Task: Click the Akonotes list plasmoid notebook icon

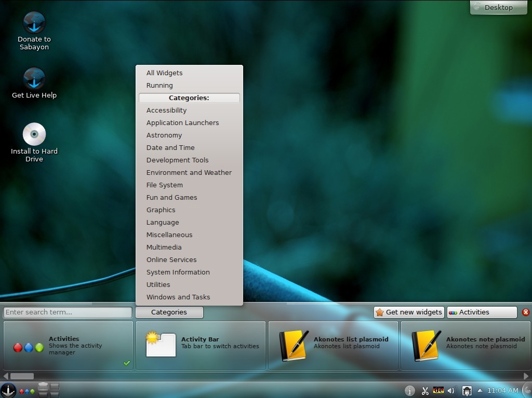Action: [x=294, y=346]
